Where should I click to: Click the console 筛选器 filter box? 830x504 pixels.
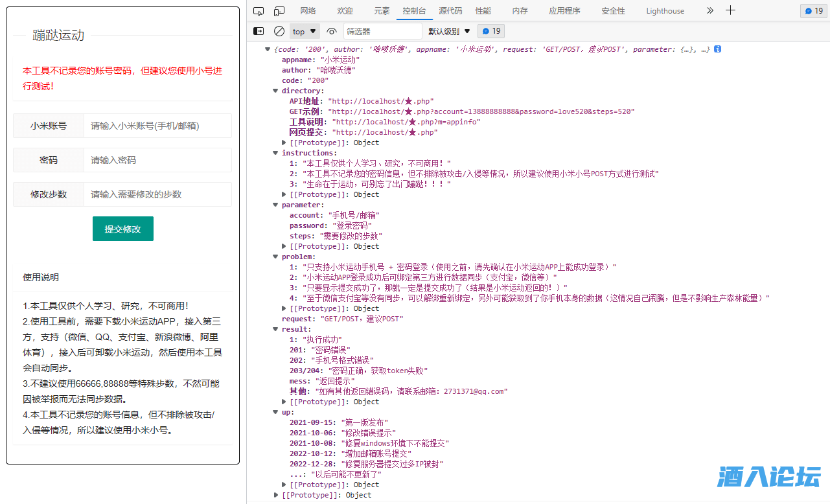click(x=382, y=31)
